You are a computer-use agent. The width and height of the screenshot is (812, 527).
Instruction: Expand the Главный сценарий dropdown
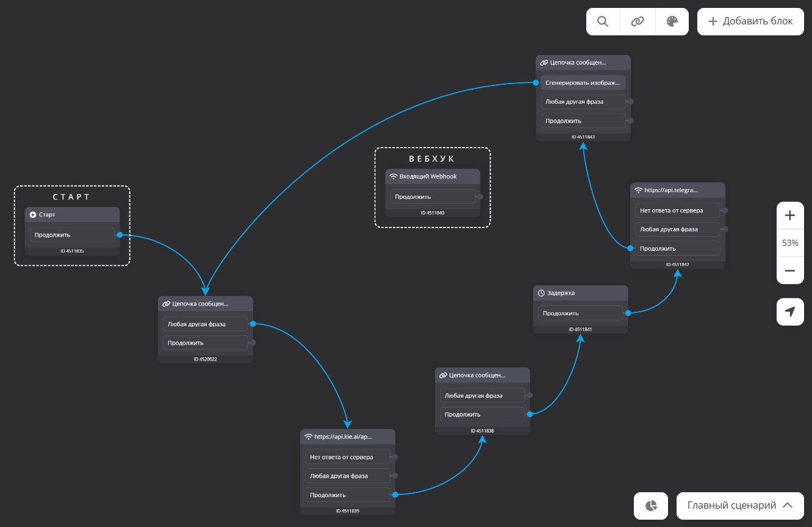pyautogui.click(x=740, y=506)
